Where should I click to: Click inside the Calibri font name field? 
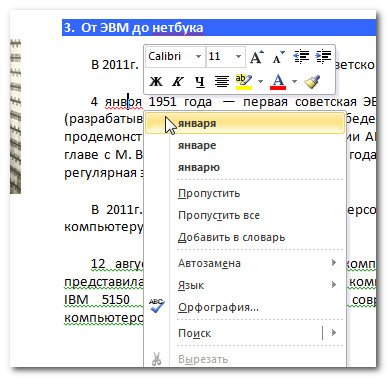tap(170, 57)
